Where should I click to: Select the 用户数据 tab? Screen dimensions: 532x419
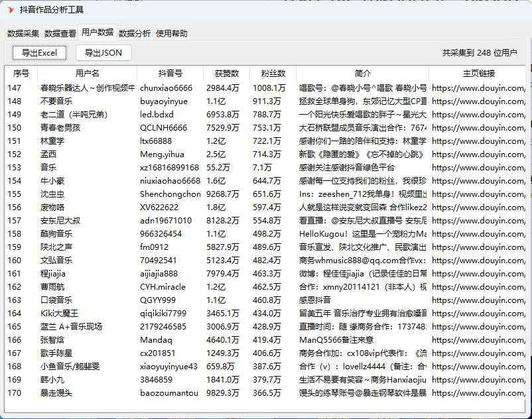[x=98, y=32]
